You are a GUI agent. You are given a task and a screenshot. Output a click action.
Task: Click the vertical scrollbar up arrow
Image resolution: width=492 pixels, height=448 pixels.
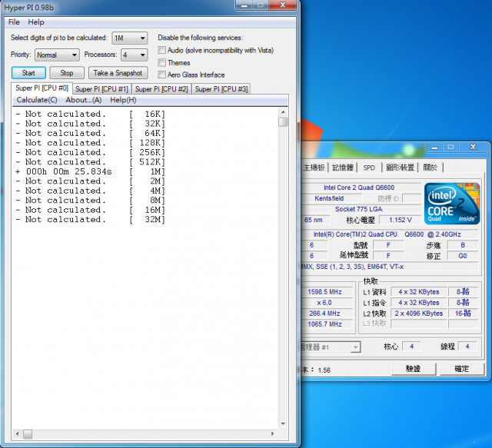click(283, 112)
